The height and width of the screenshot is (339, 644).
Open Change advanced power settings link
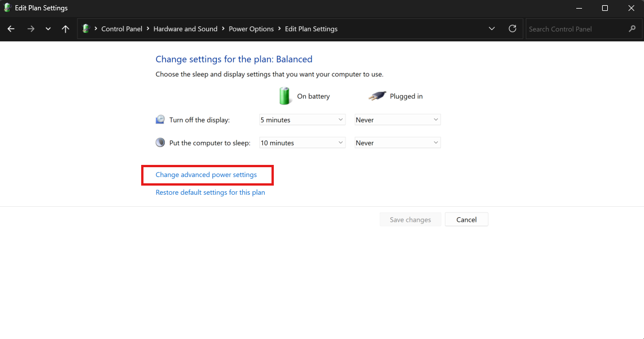tap(206, 175)
